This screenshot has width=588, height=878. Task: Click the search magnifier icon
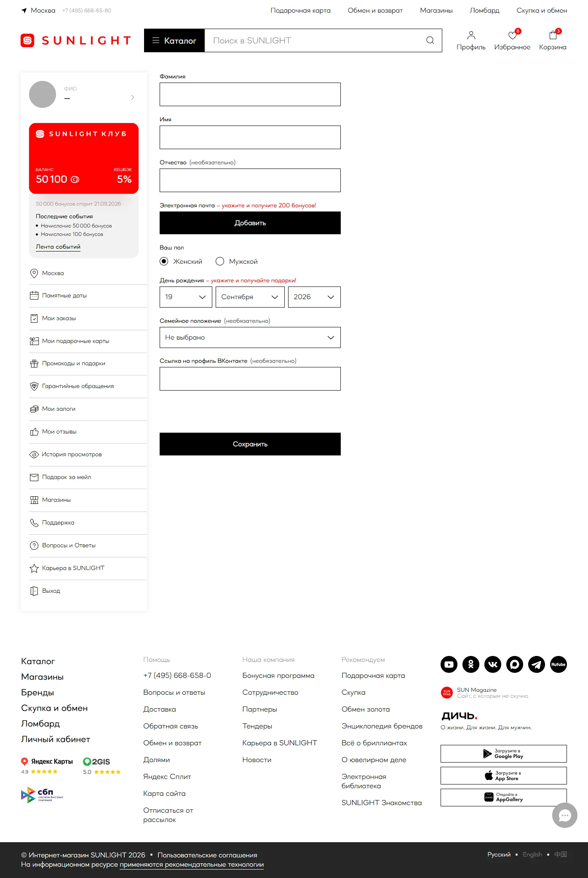[x=430, y=40]
